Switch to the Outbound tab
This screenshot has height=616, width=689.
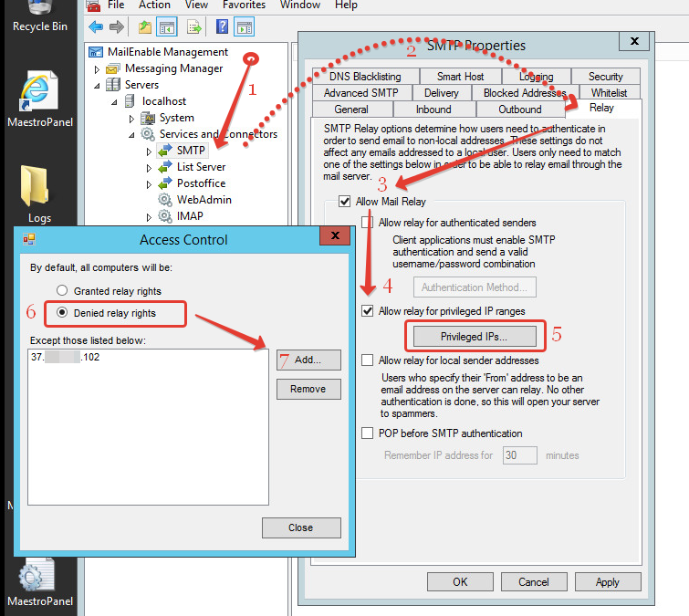(520, 109)
